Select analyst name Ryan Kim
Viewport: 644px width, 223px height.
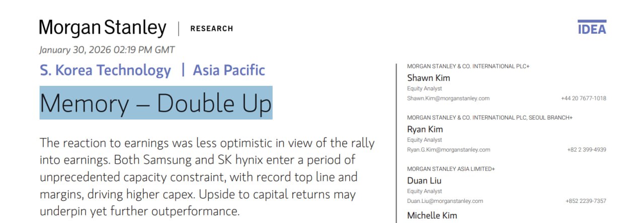[x=425, y=129]
